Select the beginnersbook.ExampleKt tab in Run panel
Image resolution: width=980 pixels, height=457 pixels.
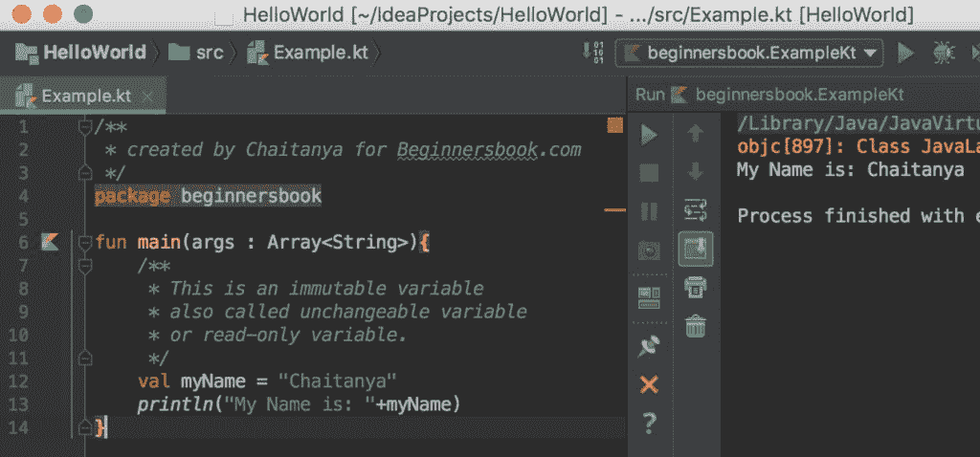pyautogui.click(x=789, y=95)
